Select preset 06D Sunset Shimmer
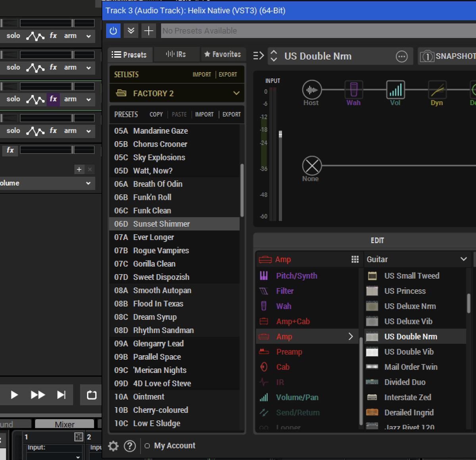 pyautogui.click(x=175, y=224)
